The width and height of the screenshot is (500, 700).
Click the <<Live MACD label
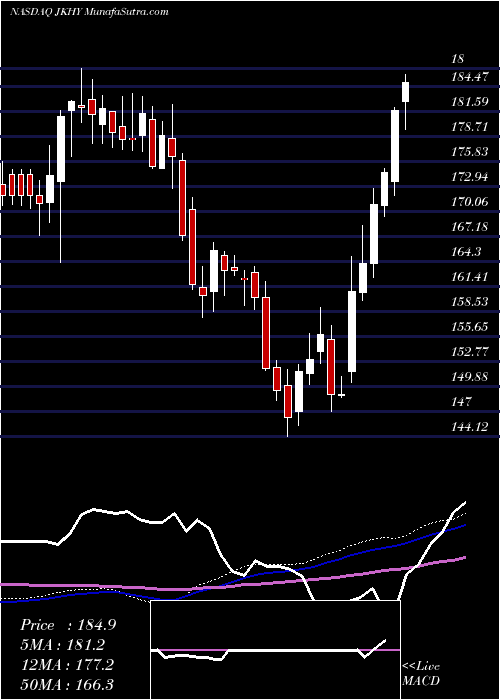pos(421,673)
